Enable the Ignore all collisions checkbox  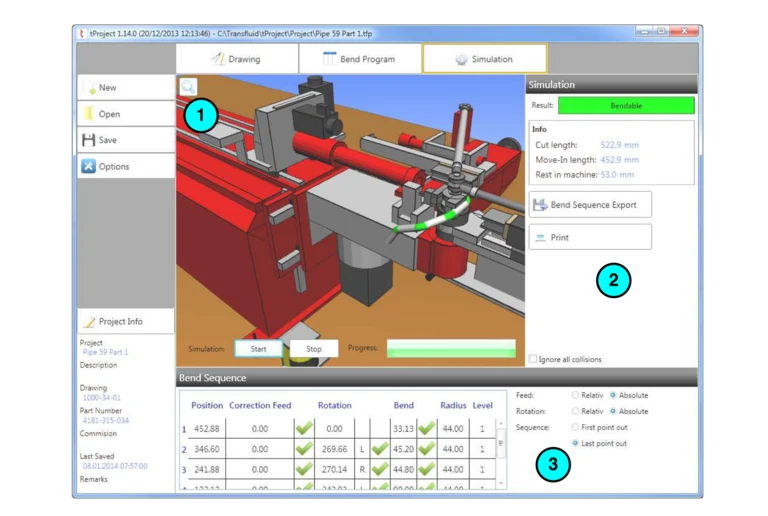pos(533,359)
